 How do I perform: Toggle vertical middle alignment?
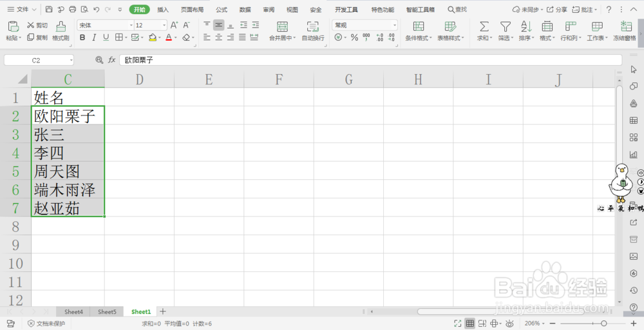pos(218,25)
